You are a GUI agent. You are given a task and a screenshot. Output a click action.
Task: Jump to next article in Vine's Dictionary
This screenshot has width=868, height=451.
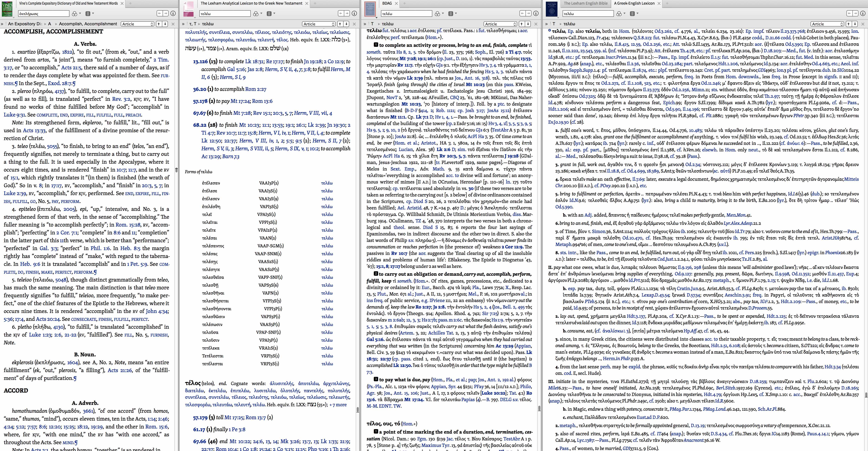click(165, 24)
